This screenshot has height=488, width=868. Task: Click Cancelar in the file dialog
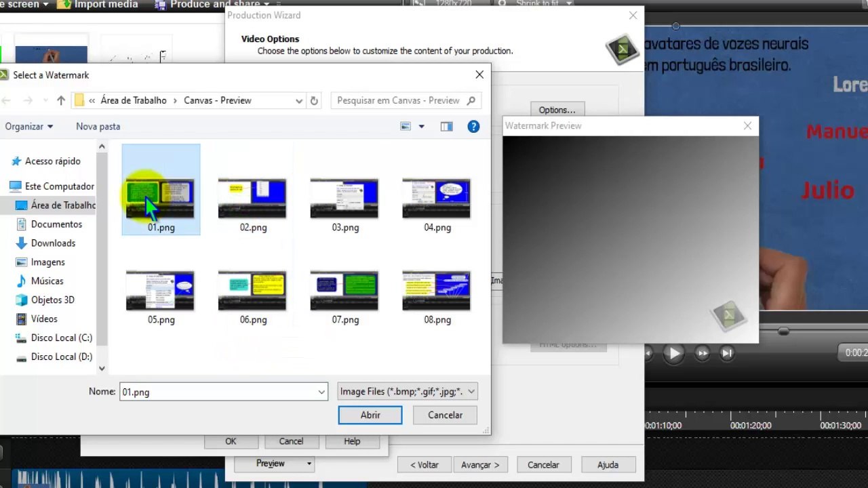446,415
